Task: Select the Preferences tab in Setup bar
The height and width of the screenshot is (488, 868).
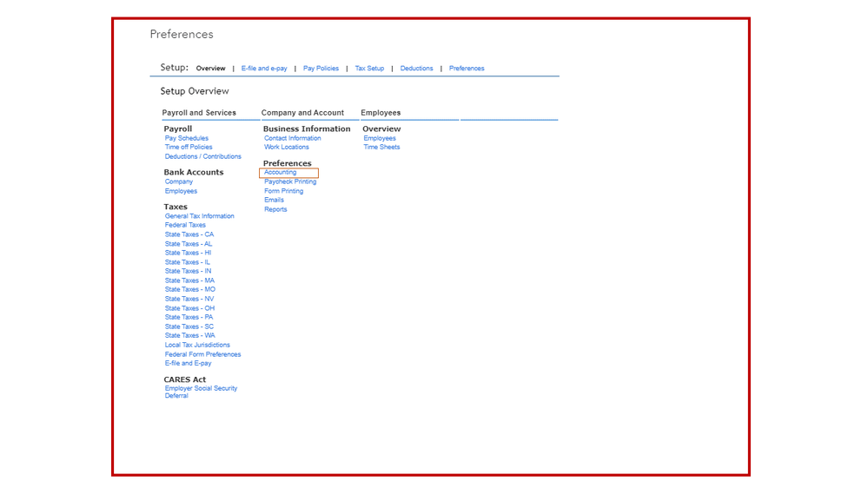Action: pyautogui.click(x=467, y=68)
